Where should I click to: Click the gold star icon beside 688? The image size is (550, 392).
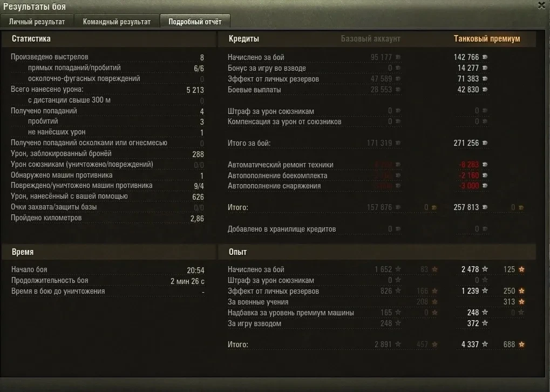point(521,344)
